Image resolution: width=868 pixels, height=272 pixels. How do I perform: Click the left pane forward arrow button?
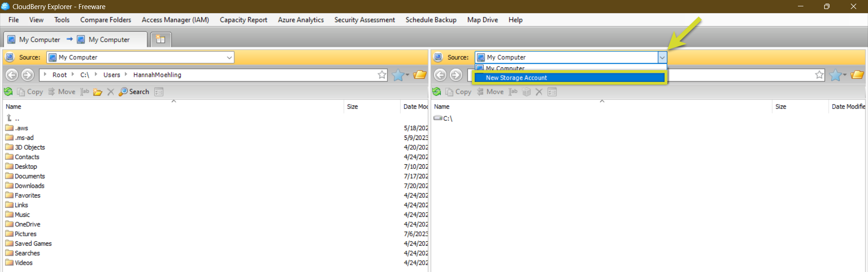point(28,75)
